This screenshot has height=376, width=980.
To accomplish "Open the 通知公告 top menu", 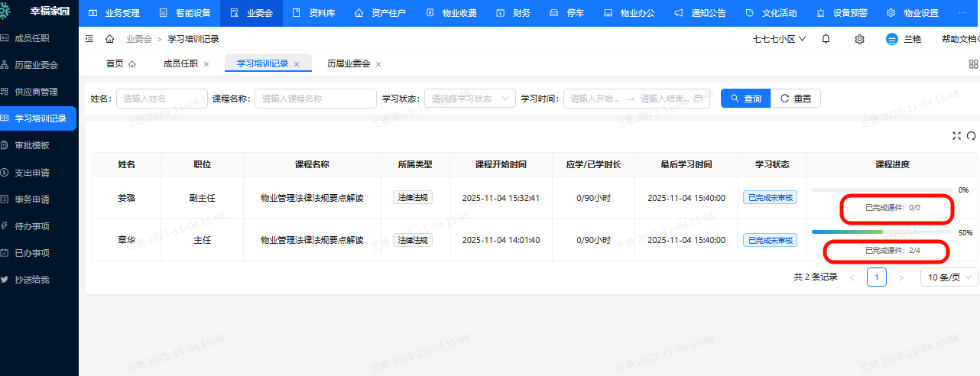I will (x=699, y=13).
